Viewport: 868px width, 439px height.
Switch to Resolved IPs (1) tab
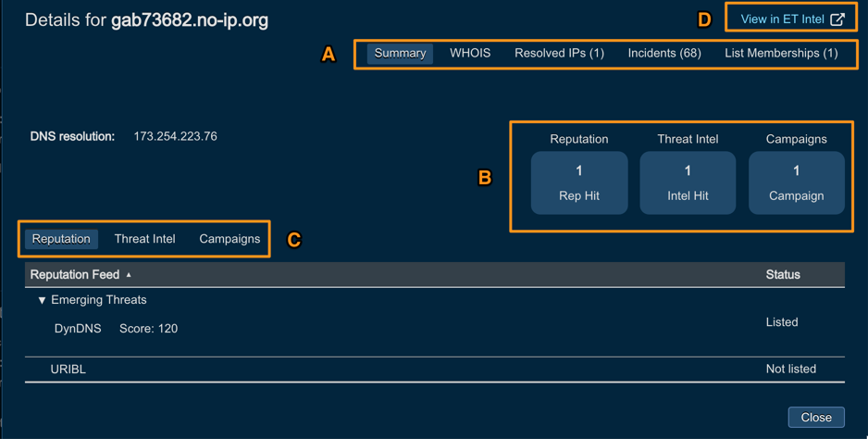tap(559, 54)
